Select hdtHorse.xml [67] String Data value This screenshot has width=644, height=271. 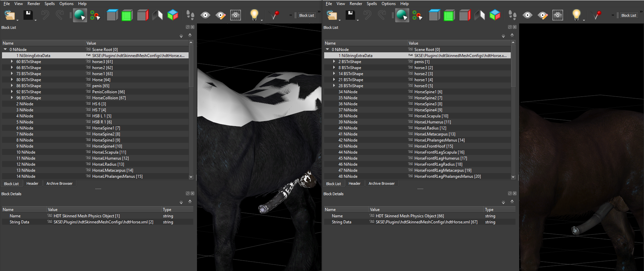point(427,222)
